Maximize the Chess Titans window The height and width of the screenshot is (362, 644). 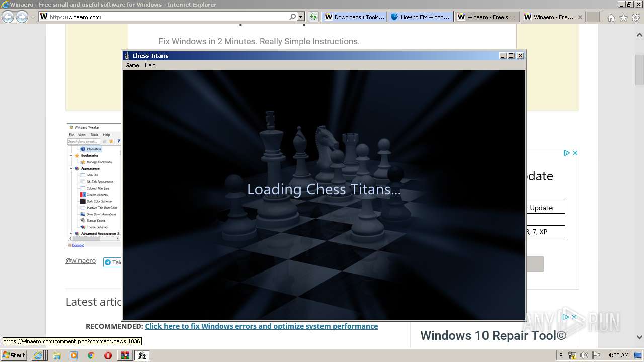[511, 56]
